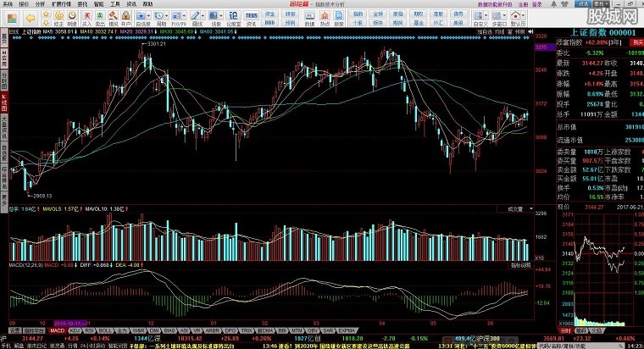The image size is (644, 349).
Task: Expand the 周期 dropdown arrow
Action: pyautogui.click(x=166, y=15)
